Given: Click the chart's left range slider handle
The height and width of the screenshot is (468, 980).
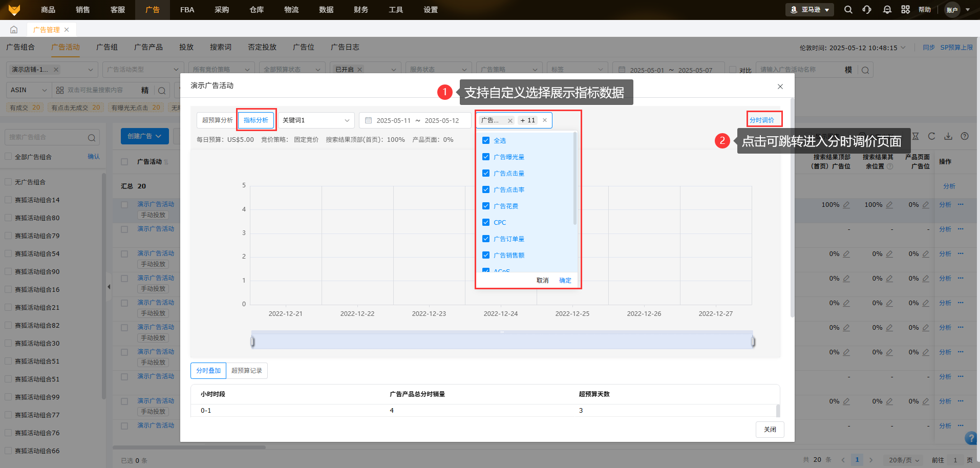Looking at the screenshot, I should (x=252, y=342).
